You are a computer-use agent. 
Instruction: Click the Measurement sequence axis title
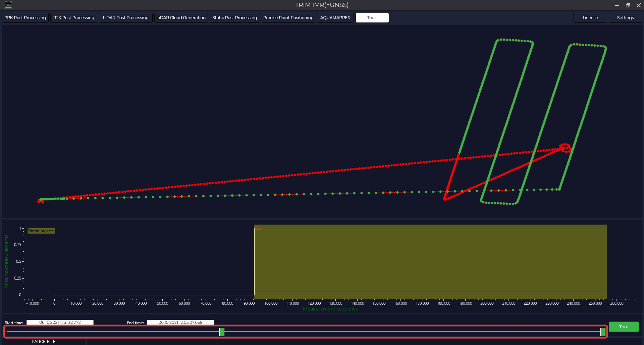[331, 309]
